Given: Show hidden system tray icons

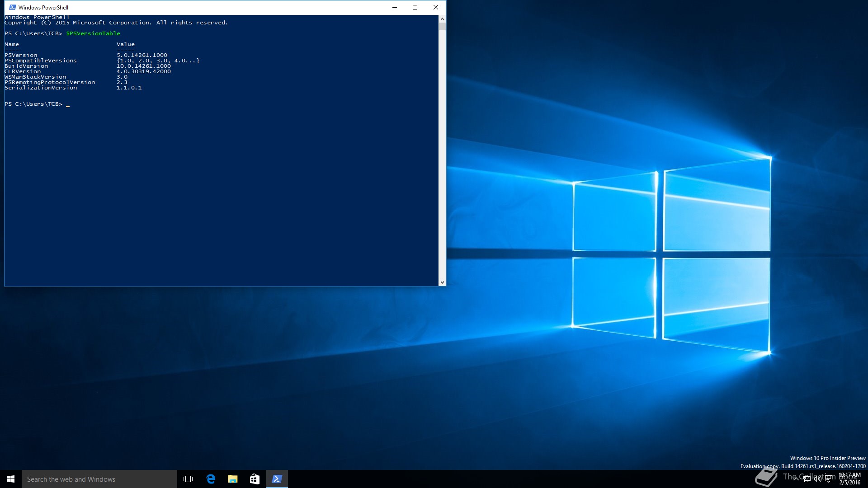Looking at the screenshot, I should [x=796, y=479].
